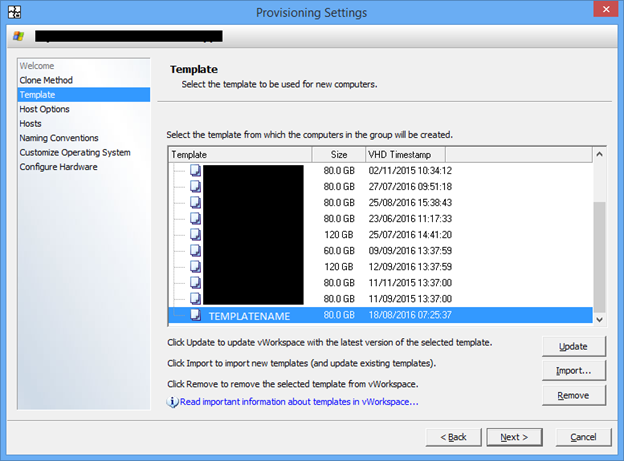Click timestamp 23/06/2016 11:17:33
624x461 pixels.
click(410, 218)
